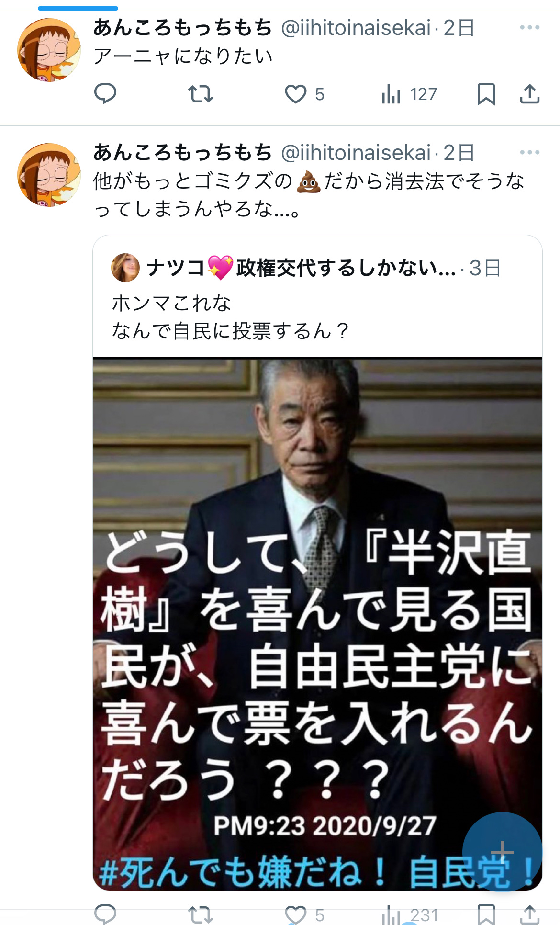The height and width of the screenshot is (925, 560).
Task: Tap the floating compose tweet button
Action: coord(502,852)
